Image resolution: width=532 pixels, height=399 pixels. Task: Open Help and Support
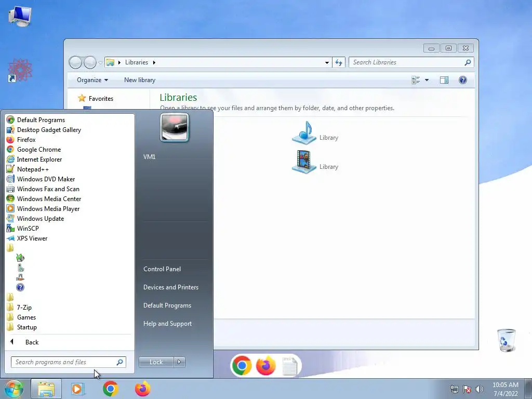167,324
